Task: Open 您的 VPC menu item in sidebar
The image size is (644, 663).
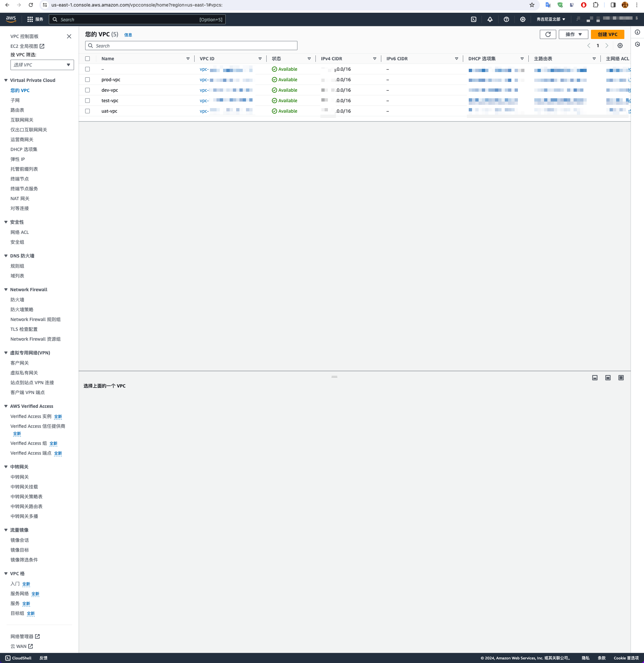Action: (20, 90)
